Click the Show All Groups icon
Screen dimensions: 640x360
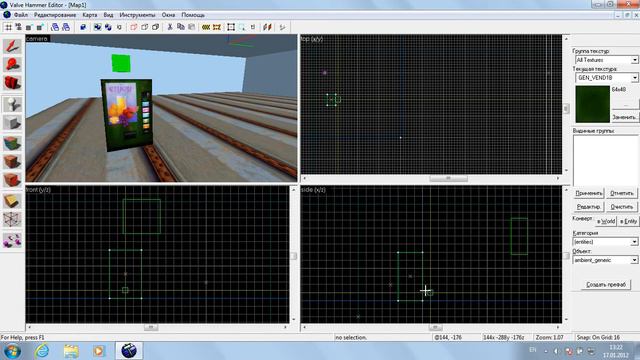[155, 27]
